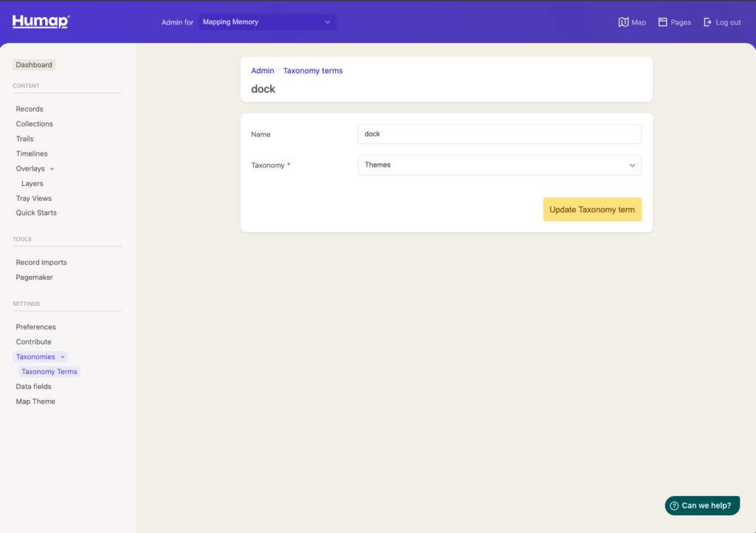
Task: Click the Admin breadcrumb link
Action: tap(262, 71)
